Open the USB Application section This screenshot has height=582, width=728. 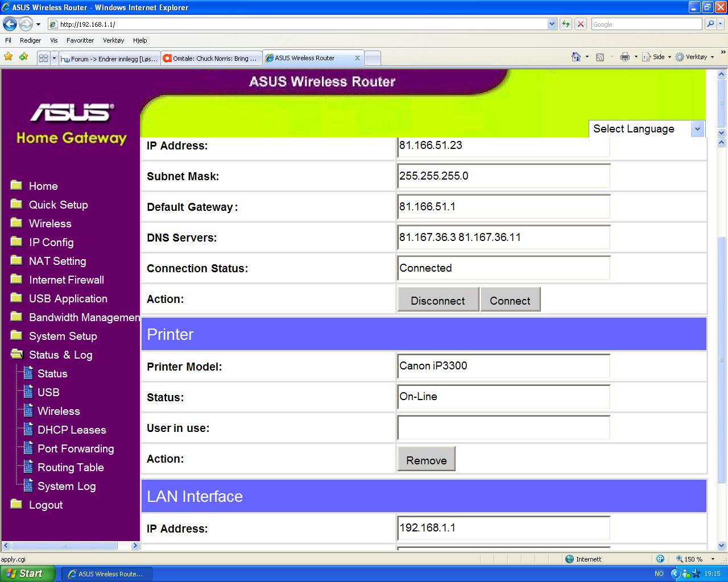(x=68, y=298)
